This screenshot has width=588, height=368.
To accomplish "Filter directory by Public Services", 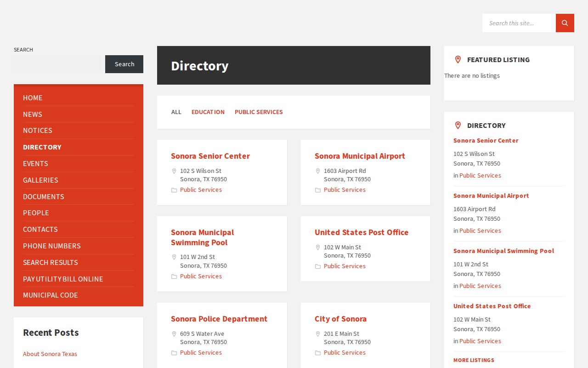I will (x=259, y=112).
